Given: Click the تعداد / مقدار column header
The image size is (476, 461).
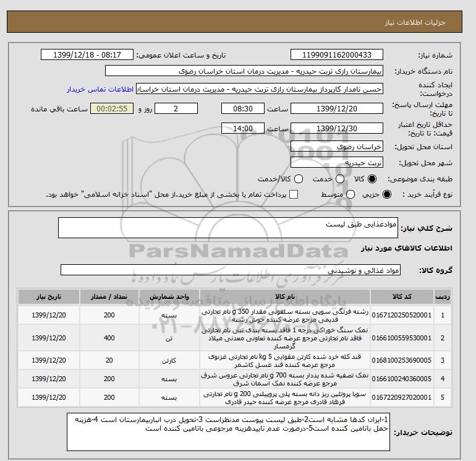Looking at the screenshot, I should pyautogui.click(x=109, y=296).
